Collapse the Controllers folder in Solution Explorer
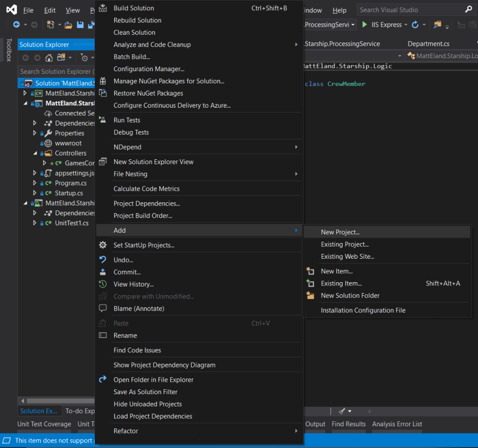This screenshot has height=448, width=478. 36,153
